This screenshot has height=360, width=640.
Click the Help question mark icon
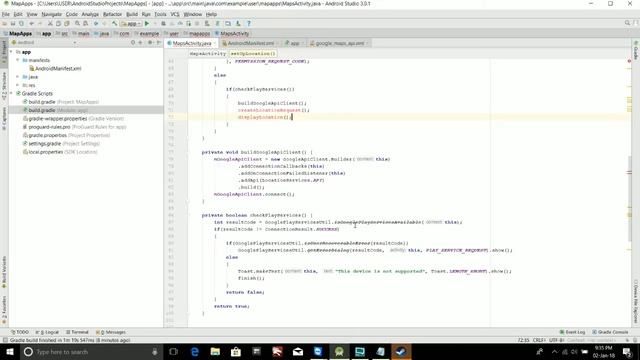[249, 24]
